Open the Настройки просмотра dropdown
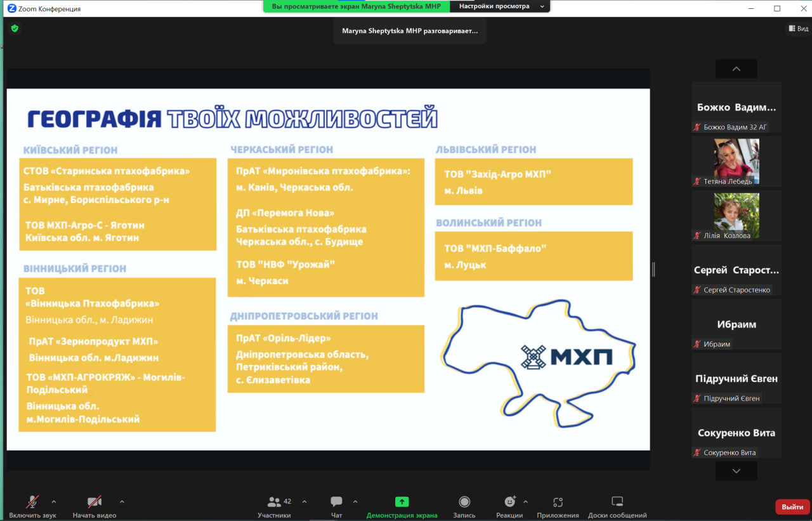 coord(501,6)
